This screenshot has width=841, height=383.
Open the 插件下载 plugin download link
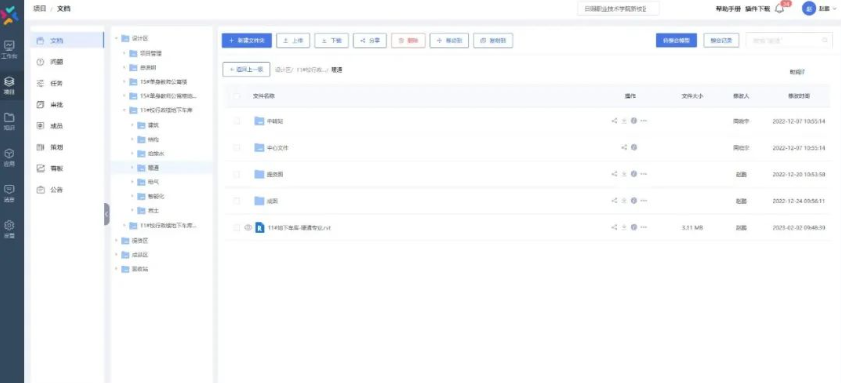coord(757,9)
